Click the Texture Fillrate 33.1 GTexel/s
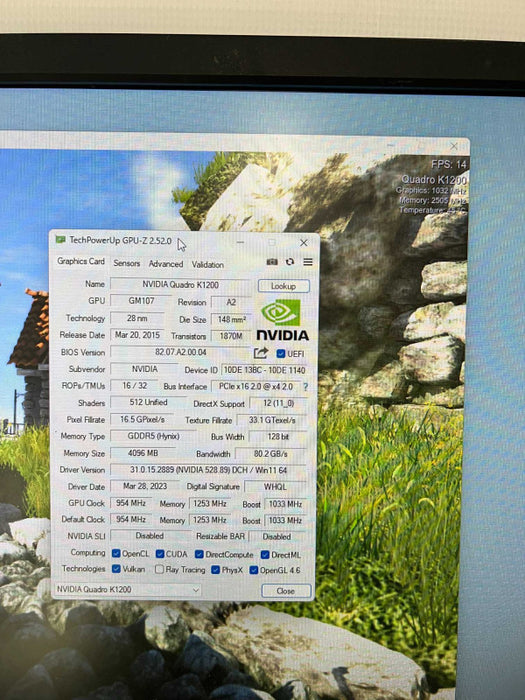The width and height of the screenshot is (525, 700). coord(272,420)
